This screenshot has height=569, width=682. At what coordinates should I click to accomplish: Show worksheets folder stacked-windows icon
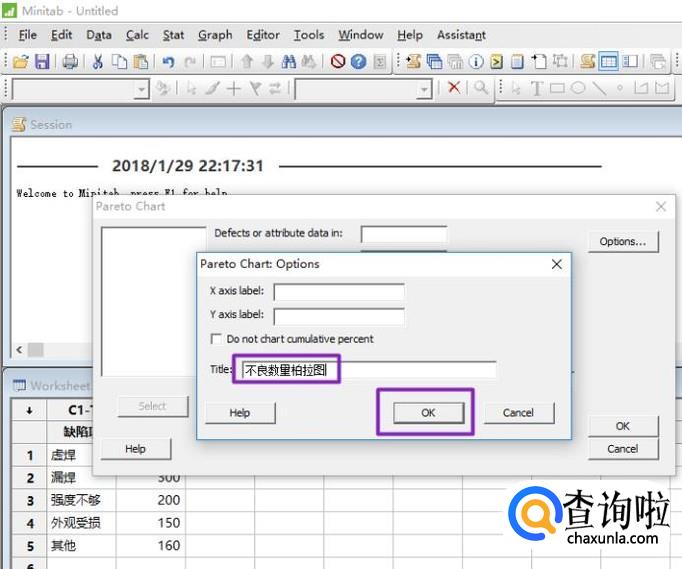click(x=435, y=62)
